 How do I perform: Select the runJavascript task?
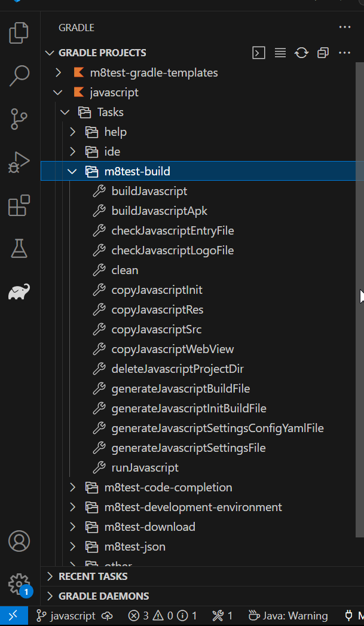(x=145, y=468)
